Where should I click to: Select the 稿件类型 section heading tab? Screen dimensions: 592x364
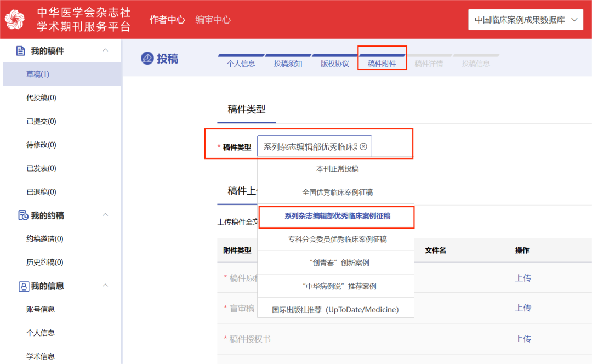(x=247, y=110)
